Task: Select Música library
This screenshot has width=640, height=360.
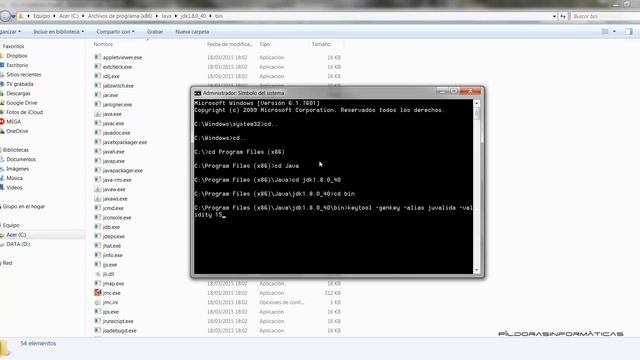Action: [14, 178]
